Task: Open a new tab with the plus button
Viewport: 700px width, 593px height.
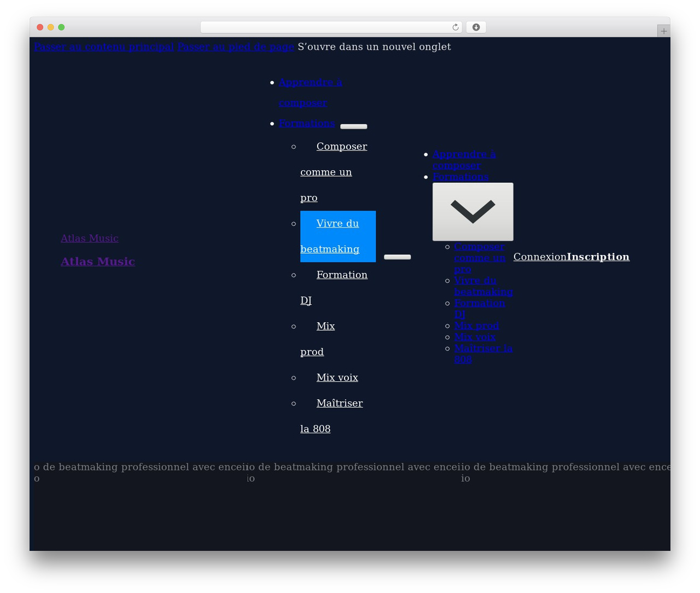Action: 663,31
